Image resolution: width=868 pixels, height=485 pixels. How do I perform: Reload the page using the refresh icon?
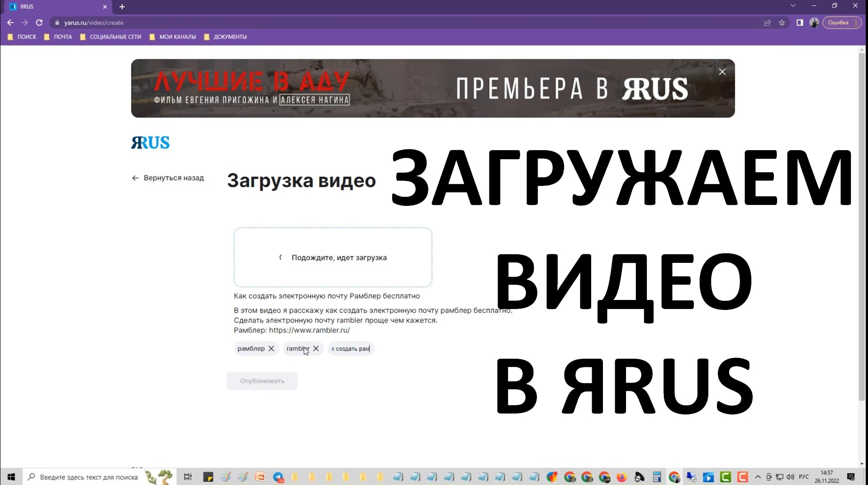(x=39, y=22)
